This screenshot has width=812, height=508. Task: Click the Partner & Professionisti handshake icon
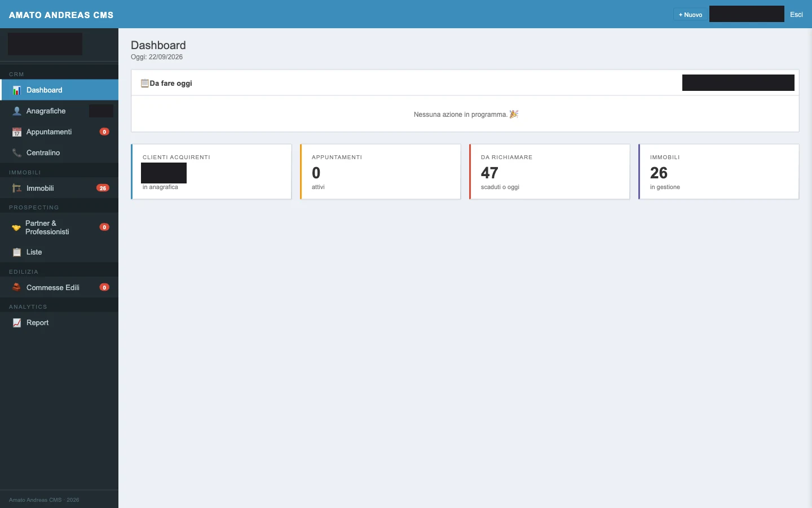(x=16, y=227)
